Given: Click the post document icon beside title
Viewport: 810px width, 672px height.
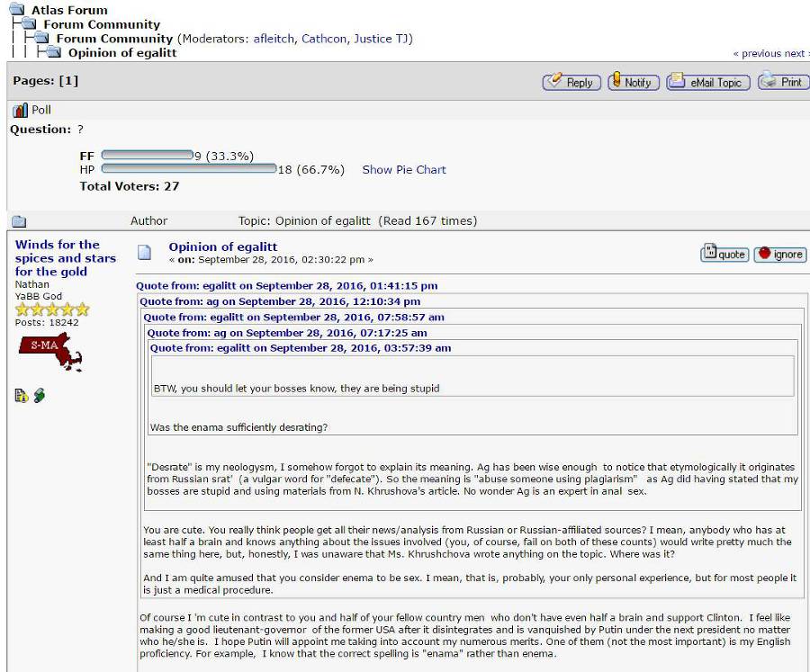Looking at the screenshot, I should click(x=144, y=253).
